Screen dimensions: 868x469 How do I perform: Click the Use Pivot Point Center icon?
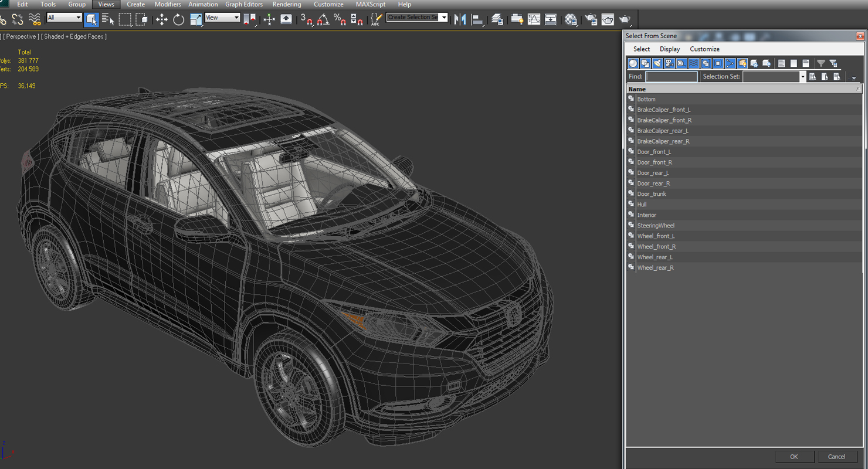point(249,19)
